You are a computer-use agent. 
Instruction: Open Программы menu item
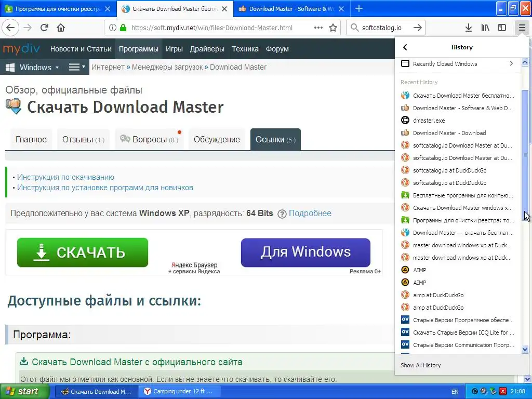138,49
